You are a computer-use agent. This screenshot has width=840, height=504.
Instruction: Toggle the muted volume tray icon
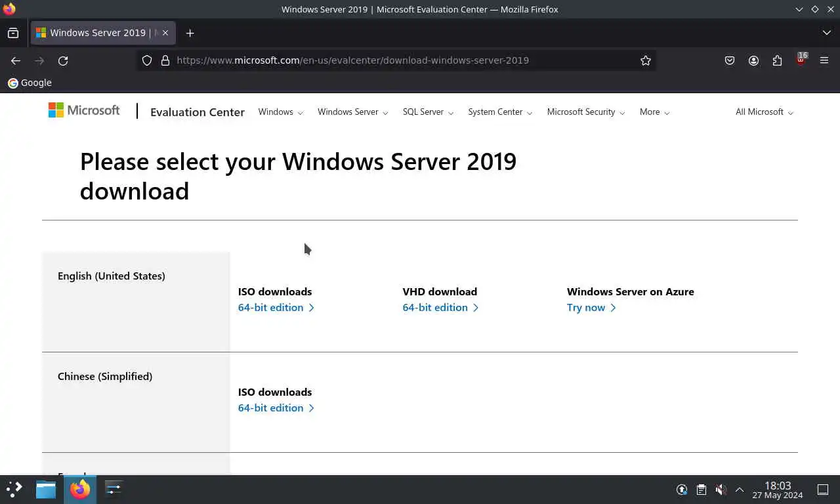click(x=721, y=490)
